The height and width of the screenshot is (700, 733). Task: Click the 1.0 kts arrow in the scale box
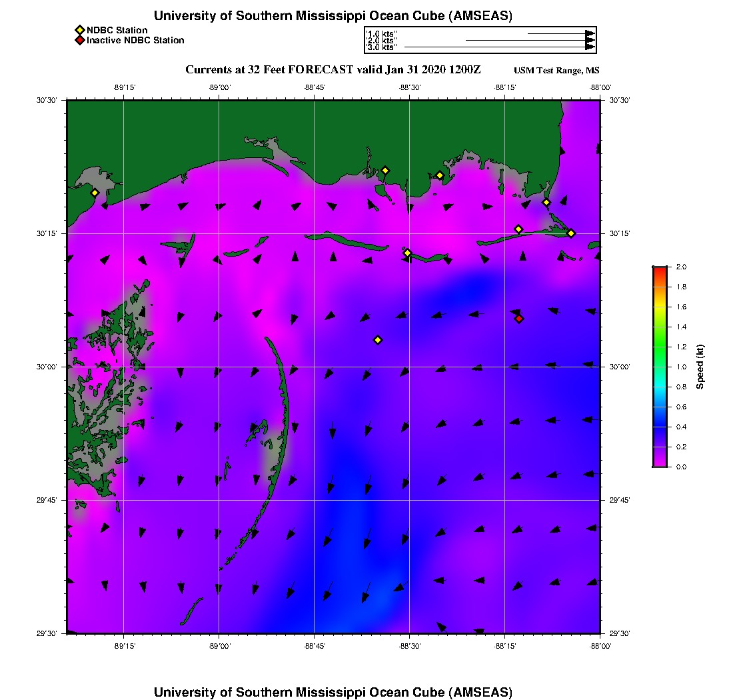click(560, 33)
